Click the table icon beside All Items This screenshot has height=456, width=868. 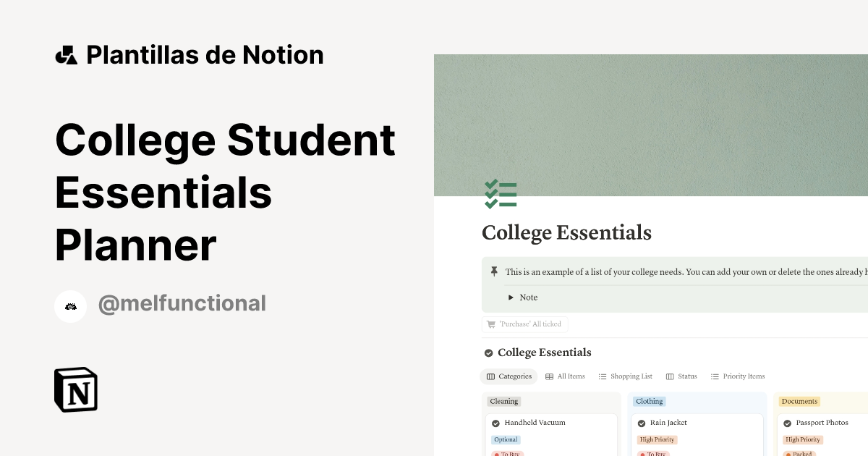tap(549, 376)
